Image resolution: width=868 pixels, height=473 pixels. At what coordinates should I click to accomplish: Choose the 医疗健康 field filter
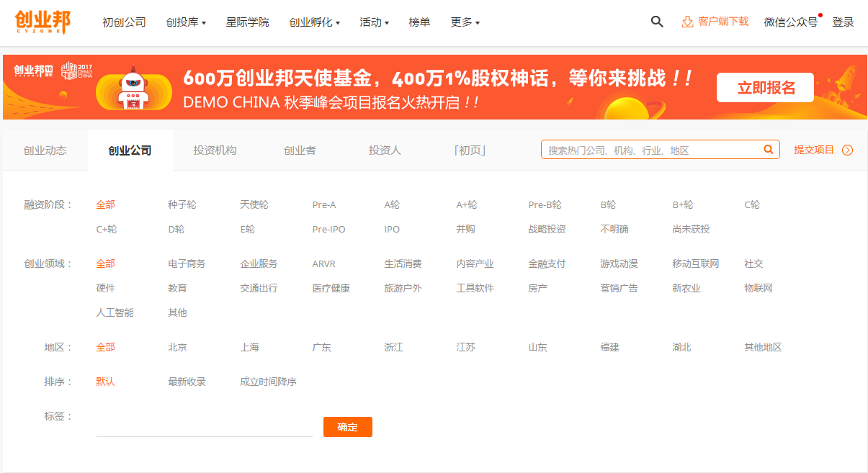click(331, 288)
